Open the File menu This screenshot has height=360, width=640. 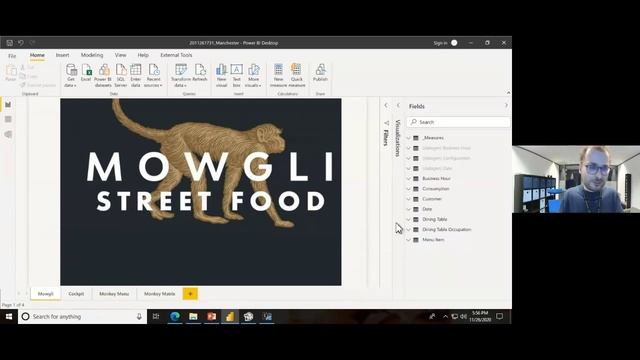pyautogui.click(x=12, y=56)
